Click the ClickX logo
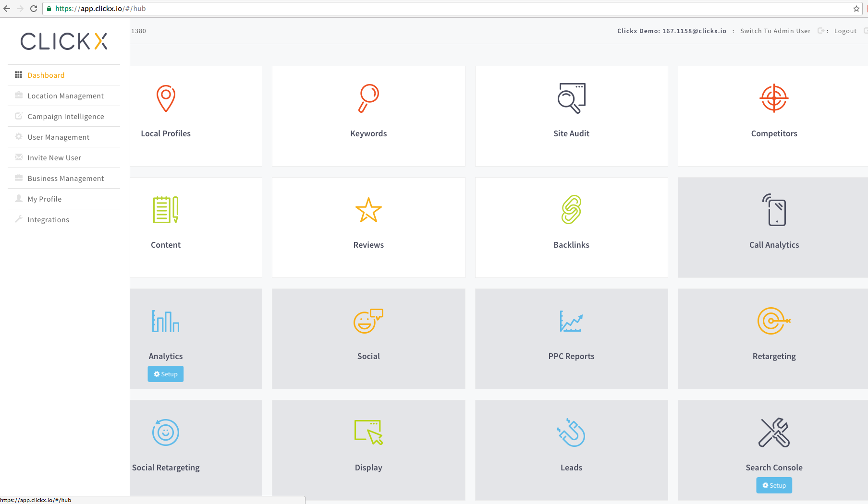Screen dimensions: 868x504 (64, 41)
